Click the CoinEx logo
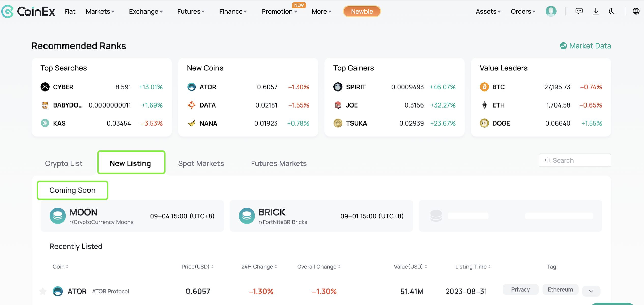This screenshot has width=644, height=305. point(28,11)
